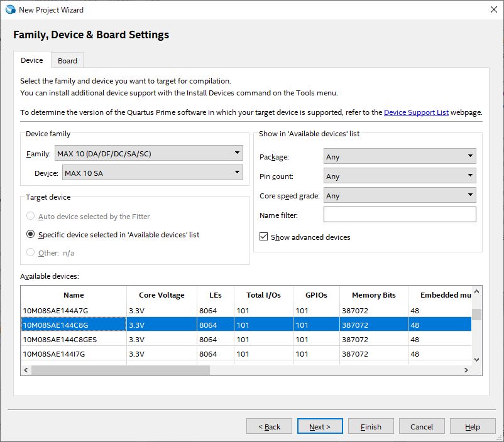The height and width of the screenshot is (442, 504).
Task: Select 'Specific device selected' radio option
Action: [x=30, y=234]
